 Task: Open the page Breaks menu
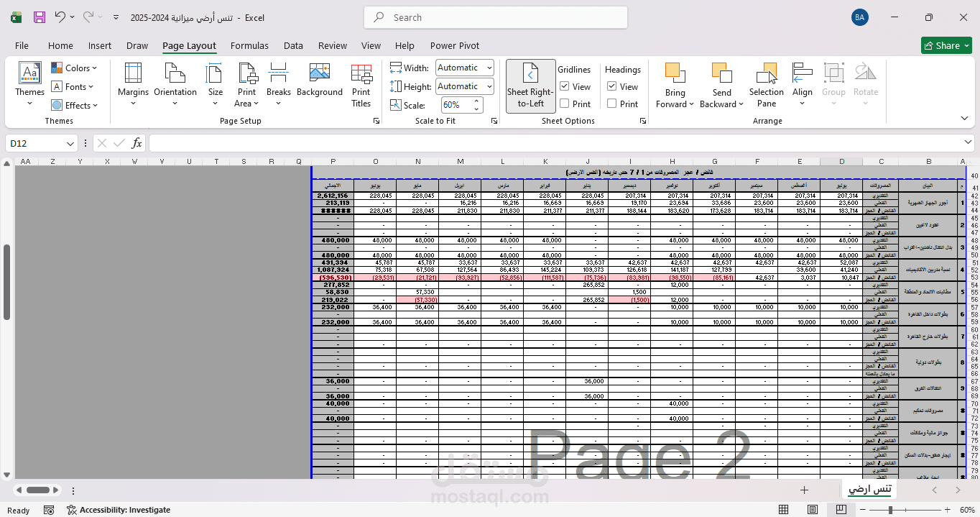click(x=279, y=85)
